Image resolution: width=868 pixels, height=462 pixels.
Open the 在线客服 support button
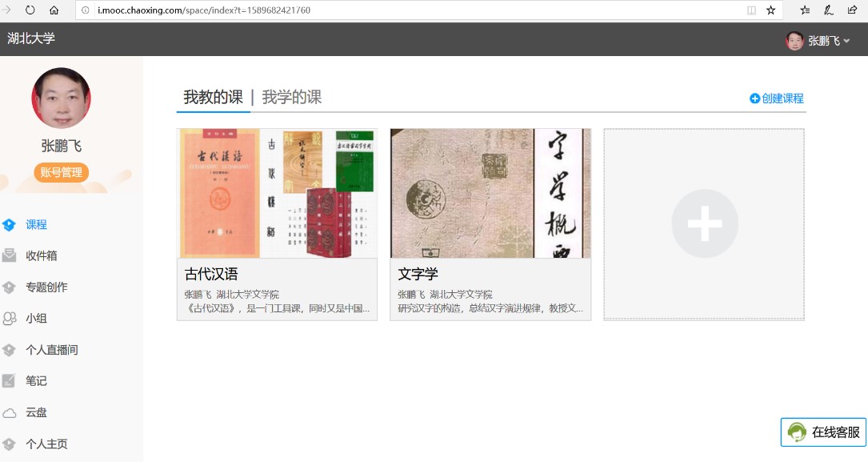click(824, 432)
